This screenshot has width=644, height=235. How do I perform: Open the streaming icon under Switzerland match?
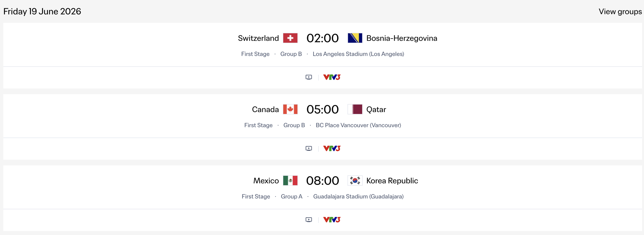(309, 77)
